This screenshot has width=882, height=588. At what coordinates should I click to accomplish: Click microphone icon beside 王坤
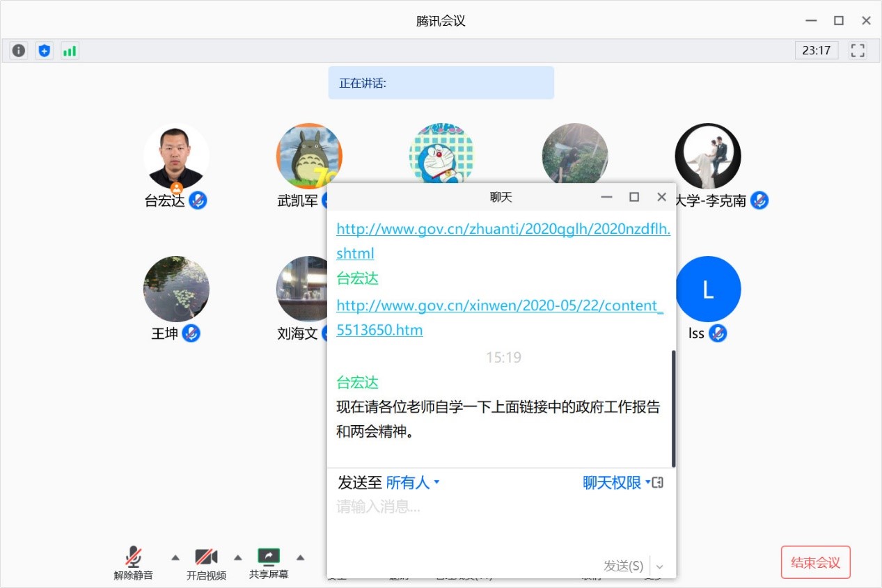[191, 333]
